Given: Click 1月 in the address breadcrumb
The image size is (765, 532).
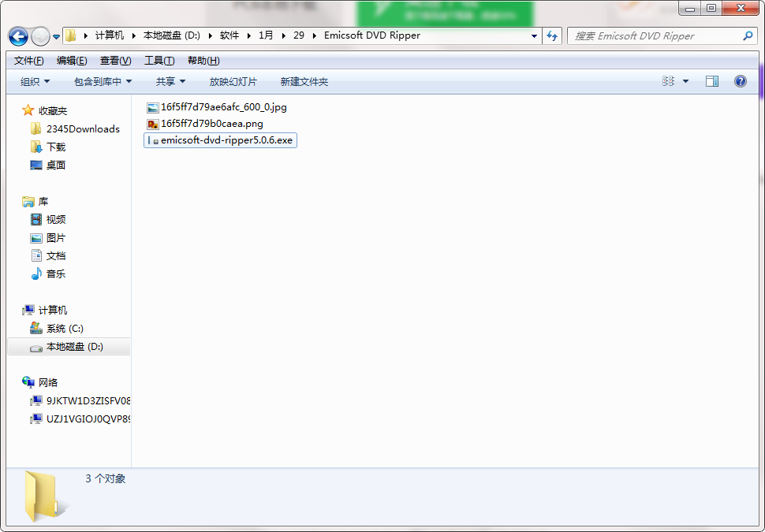Looking at the screenshot, I should (x=266, y=35).
